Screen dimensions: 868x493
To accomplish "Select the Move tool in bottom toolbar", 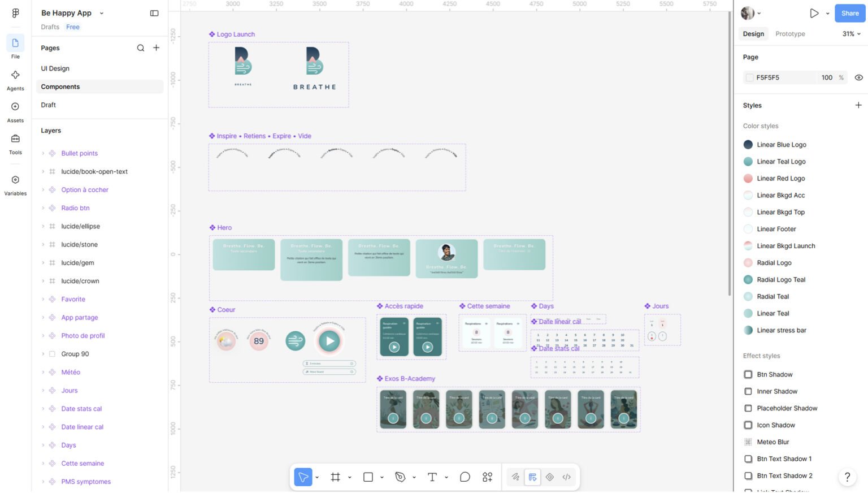I will point(303,477).
